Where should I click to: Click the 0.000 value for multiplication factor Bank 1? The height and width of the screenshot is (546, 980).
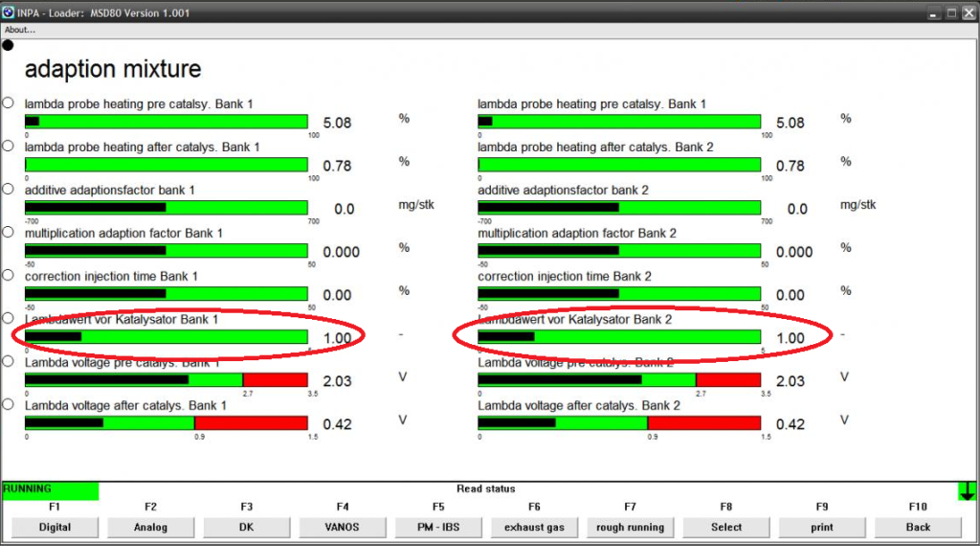342,252
